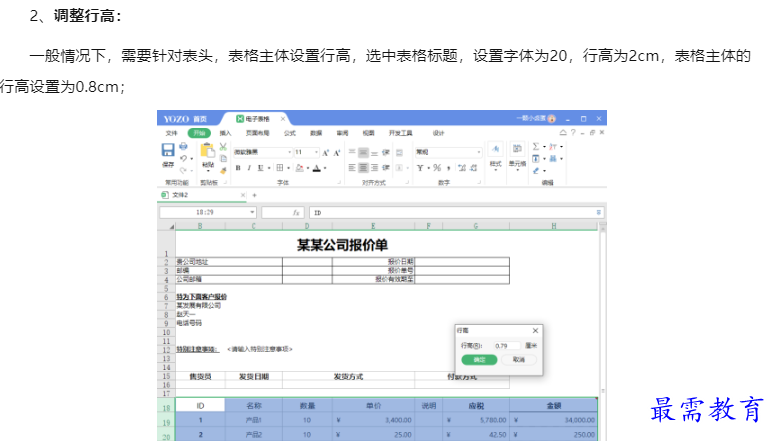Click the Thousands separator comma icon
The width and height of the screenshot is (772, 441).
[x=449, y=168]
